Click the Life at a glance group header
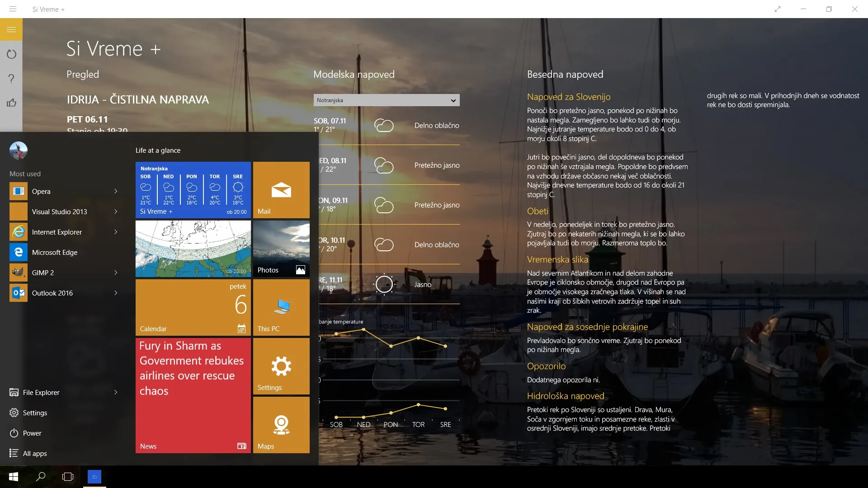868x488 pixels. coord(158,150)
